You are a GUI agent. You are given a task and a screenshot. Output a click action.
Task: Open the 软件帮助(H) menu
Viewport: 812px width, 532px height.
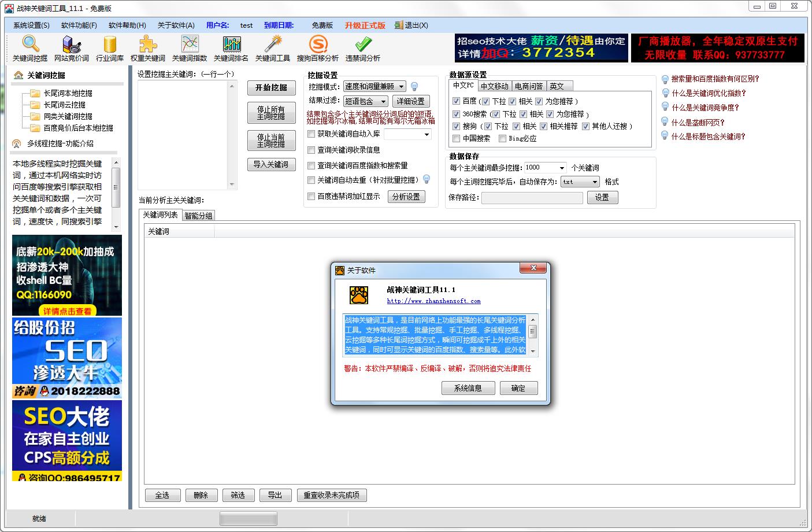click(x=127, y=25)
